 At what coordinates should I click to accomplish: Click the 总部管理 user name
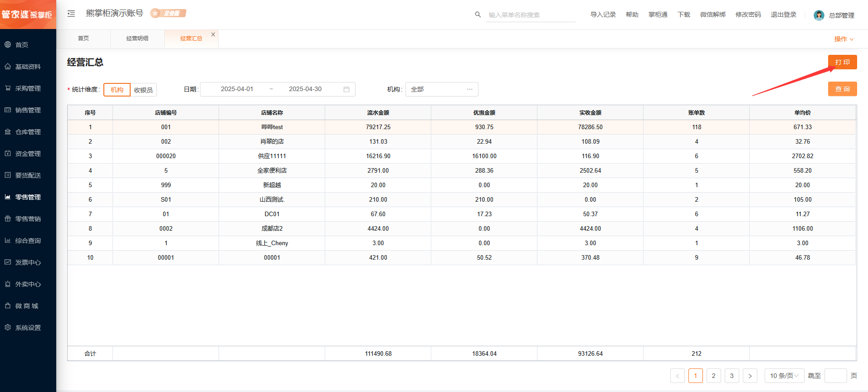click(841, 15)
